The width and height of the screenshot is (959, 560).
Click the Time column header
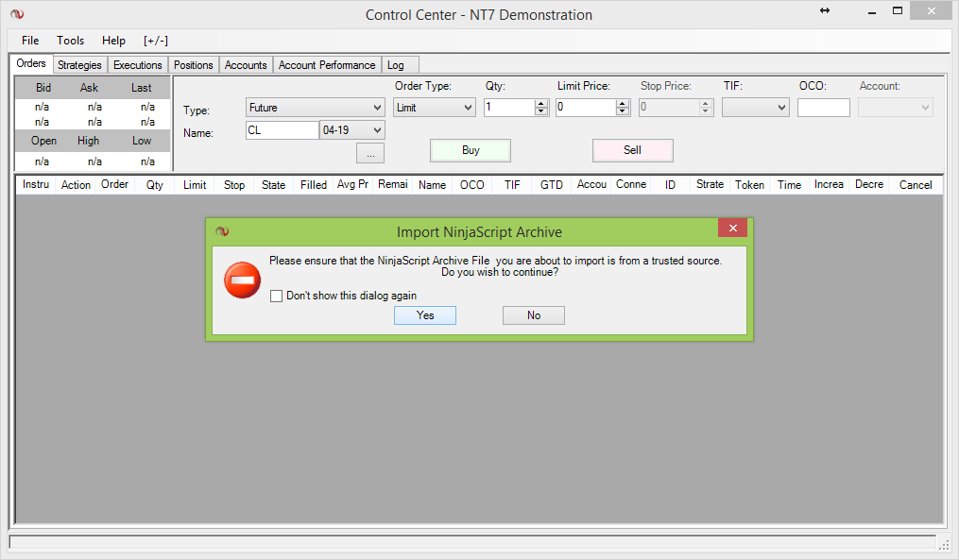790,185
